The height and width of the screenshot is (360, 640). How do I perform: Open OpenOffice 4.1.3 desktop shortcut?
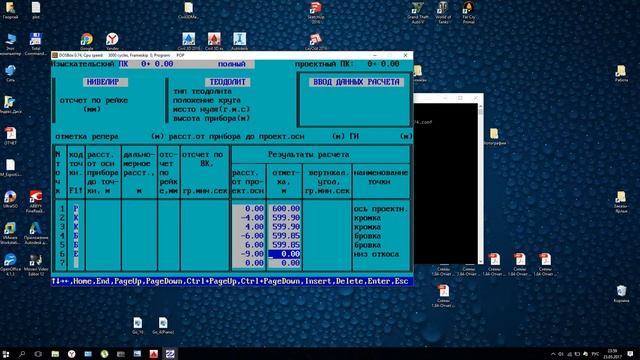click(x=10, y=264)
